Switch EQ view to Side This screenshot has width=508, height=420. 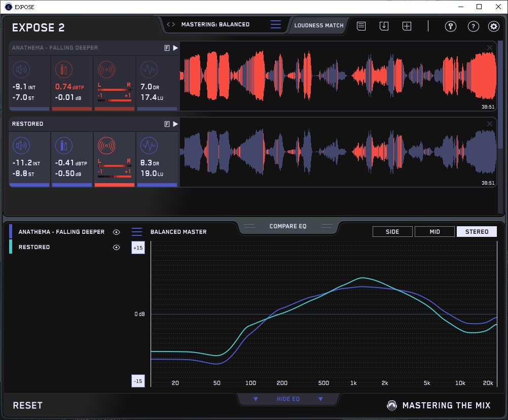(392, 232)
